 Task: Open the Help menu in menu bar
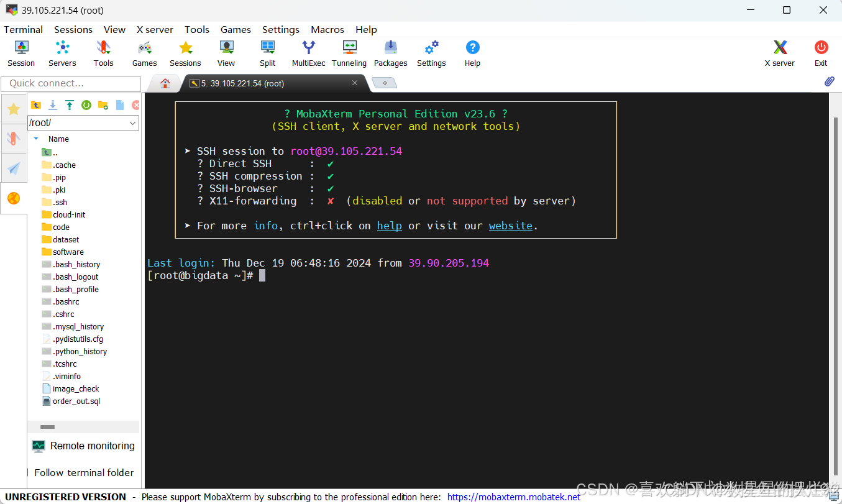point(366,29)
